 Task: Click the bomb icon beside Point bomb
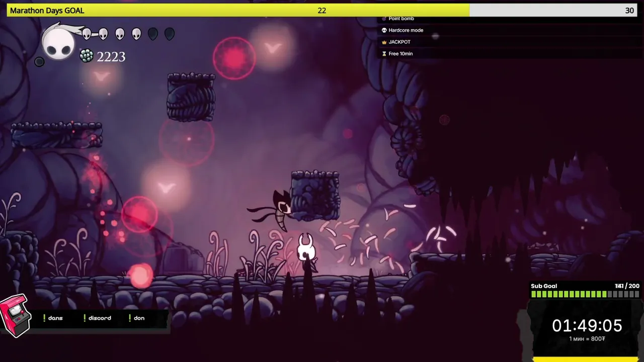(384, 19)
